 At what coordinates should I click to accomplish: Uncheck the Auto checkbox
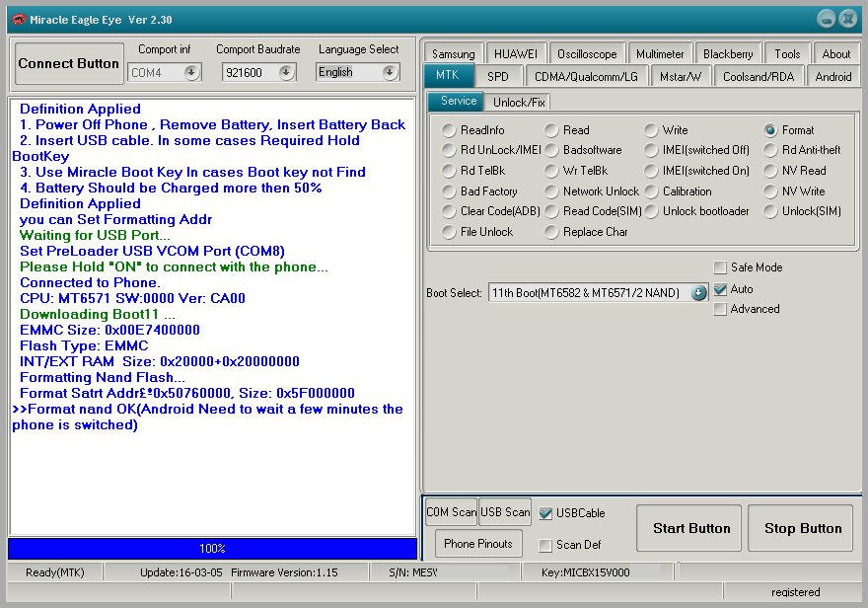click(720, 289)
